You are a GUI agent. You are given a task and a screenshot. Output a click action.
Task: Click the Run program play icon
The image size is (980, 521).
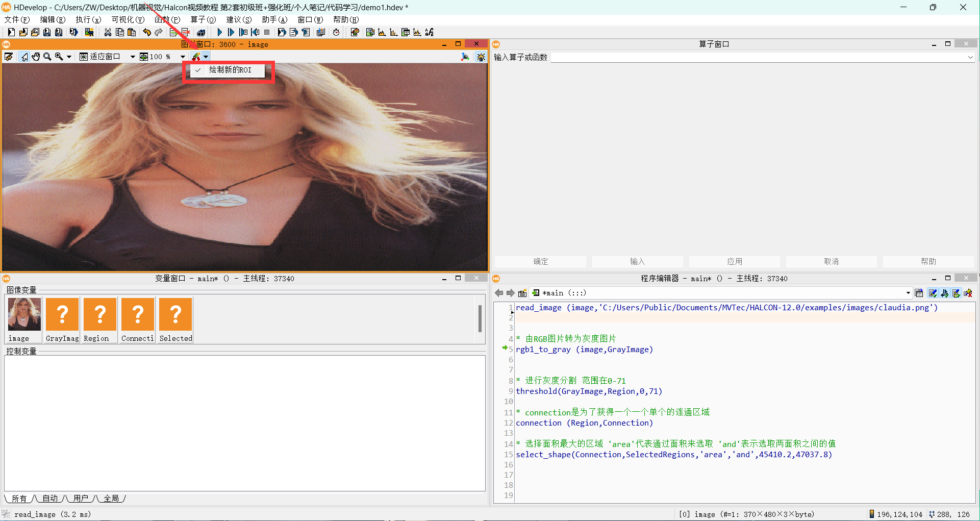(219, 32)
